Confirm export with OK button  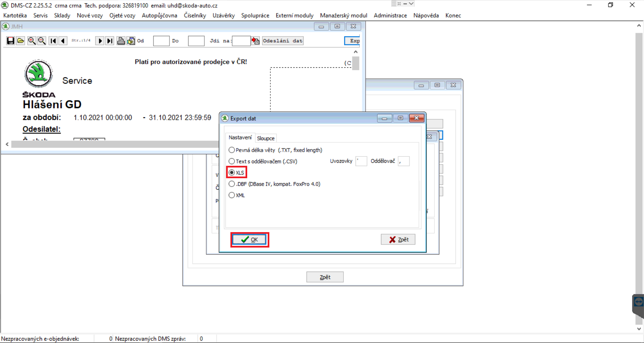pos(250,239)
